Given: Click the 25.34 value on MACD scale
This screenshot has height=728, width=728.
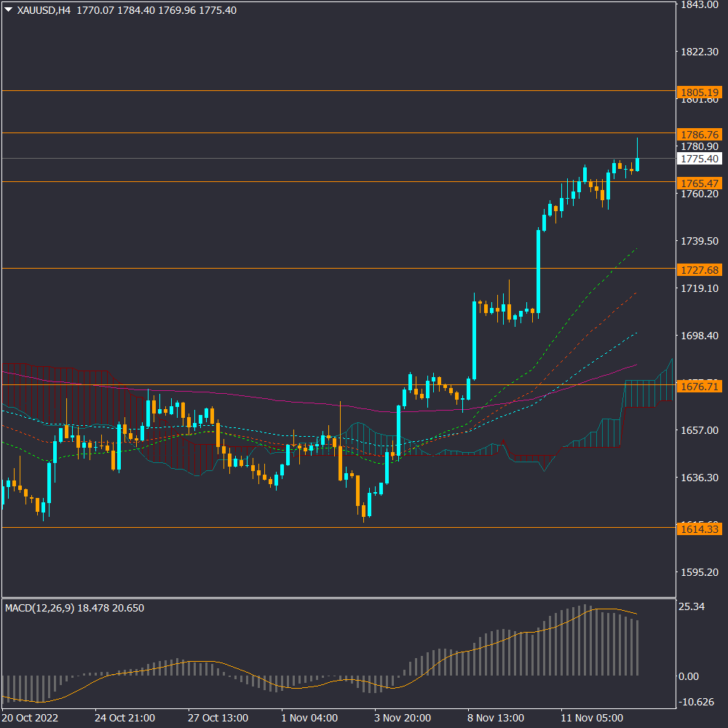Looking at the screenshot, I should 693,607.
